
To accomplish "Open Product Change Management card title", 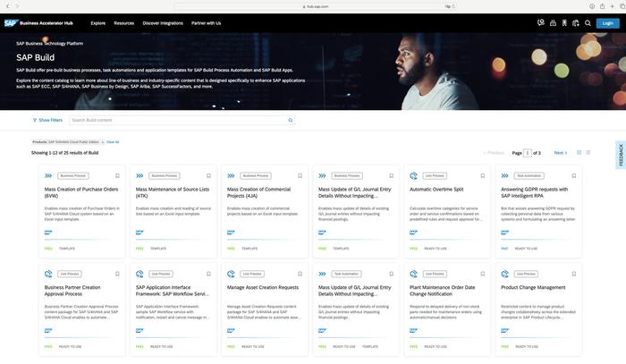I will [533, 287].
